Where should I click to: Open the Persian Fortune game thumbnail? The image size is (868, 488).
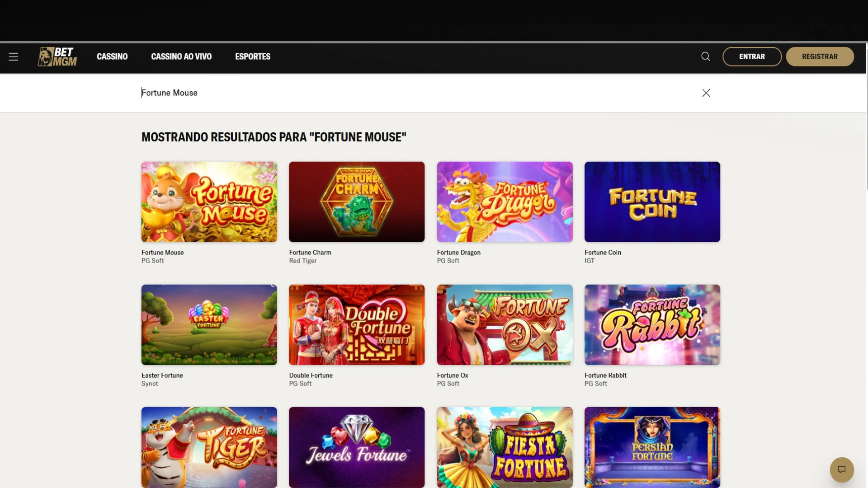(x=652, y=447)
